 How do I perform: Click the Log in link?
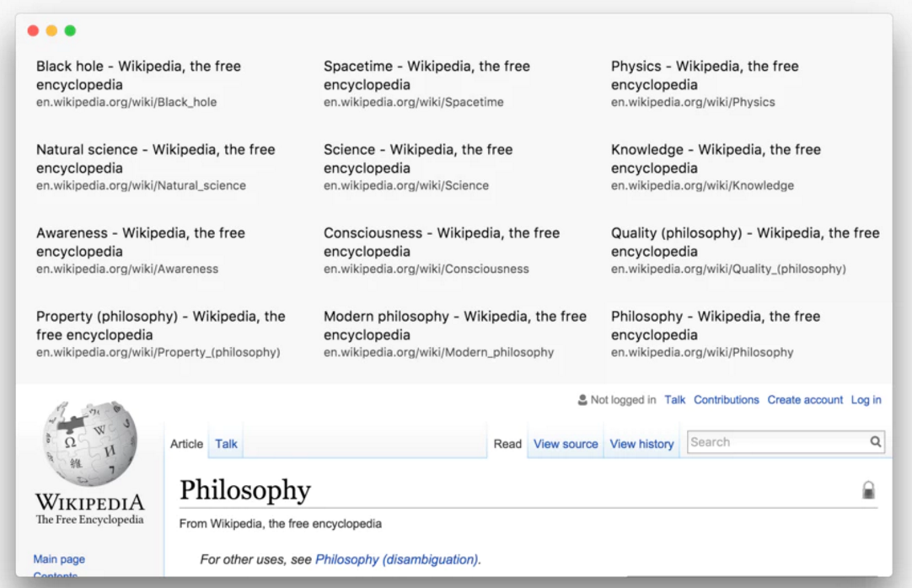(x=866, y=400)
